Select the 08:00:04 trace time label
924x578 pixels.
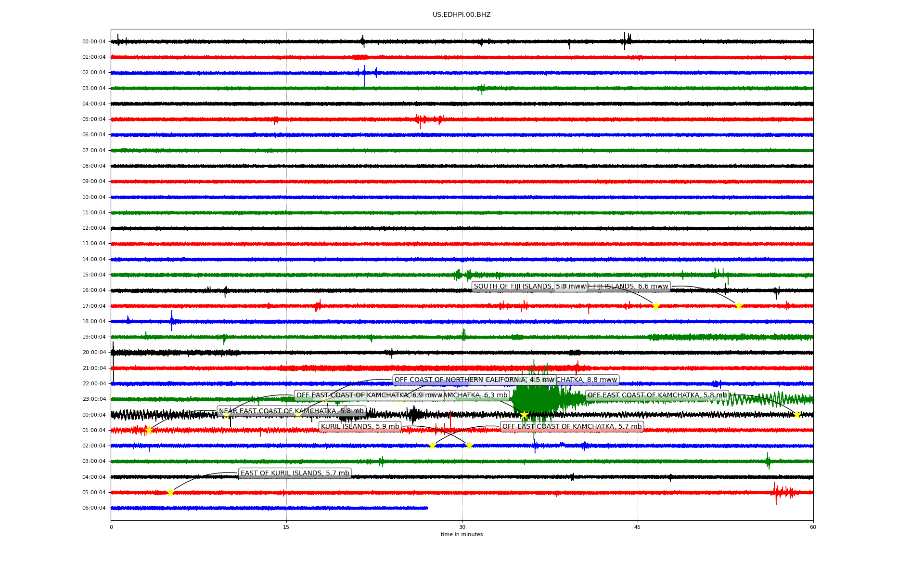click(x=94, y=166)
